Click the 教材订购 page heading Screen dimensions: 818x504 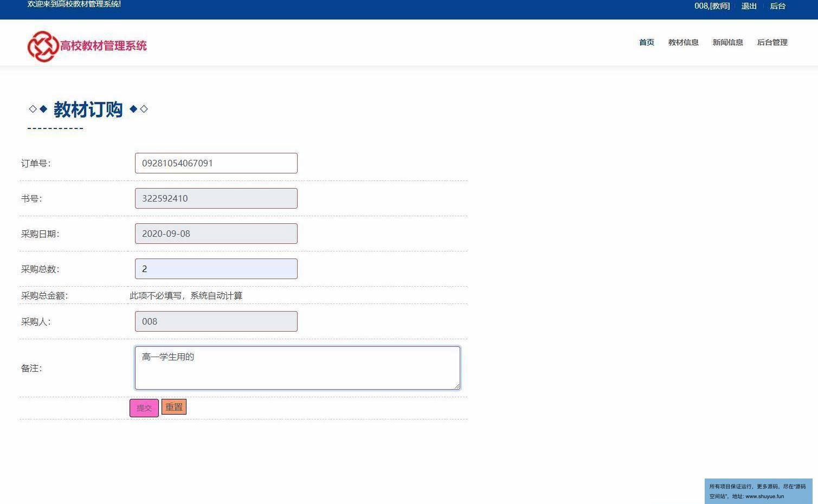coord(88,109)
